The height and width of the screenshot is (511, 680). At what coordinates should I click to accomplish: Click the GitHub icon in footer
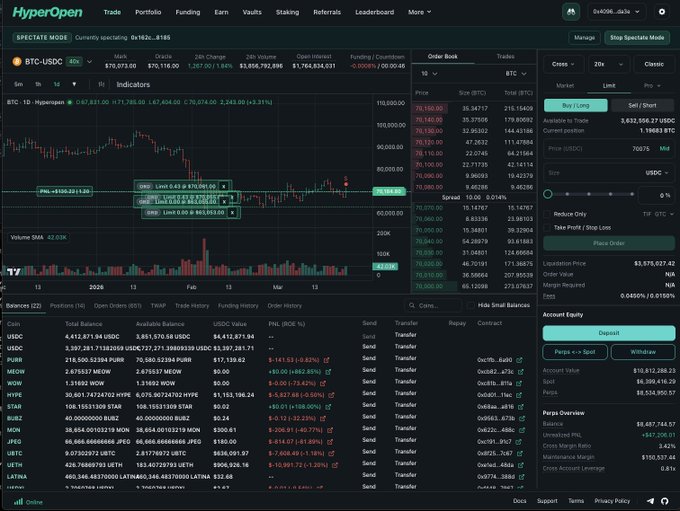point(664,501)
